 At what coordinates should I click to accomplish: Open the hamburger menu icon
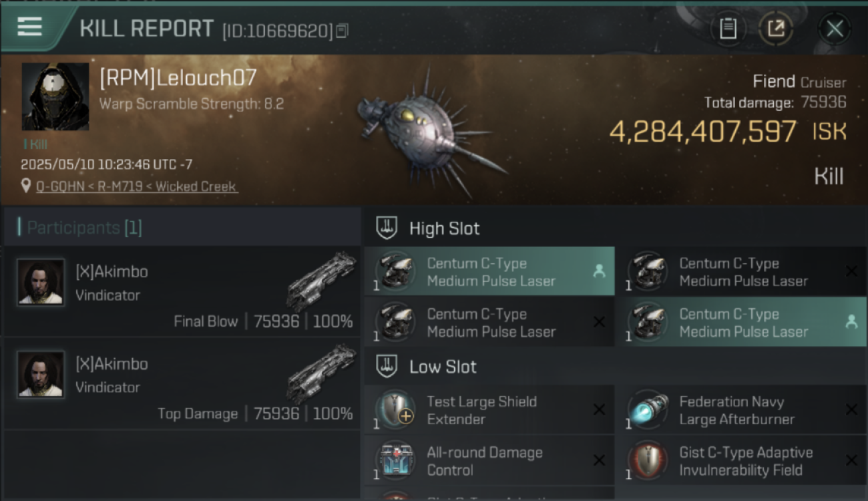pos(29,27)
